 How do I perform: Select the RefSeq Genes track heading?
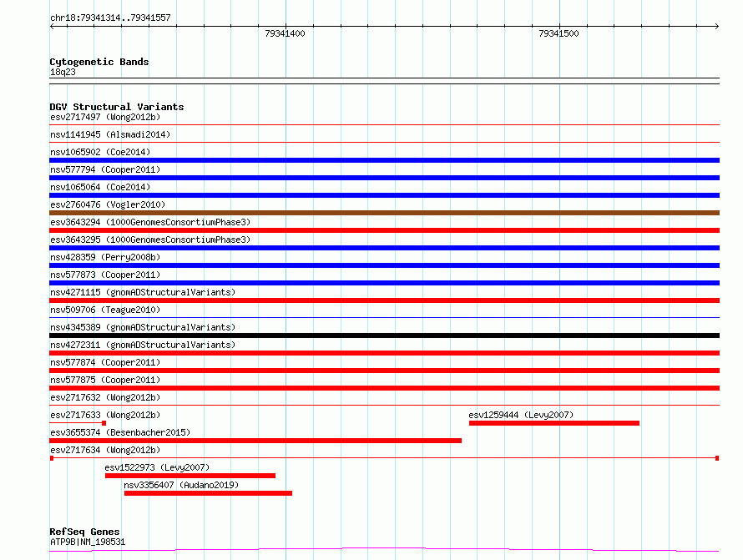(84, 532)
